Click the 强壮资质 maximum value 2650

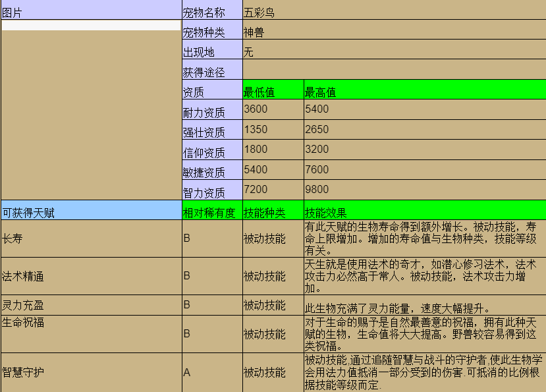(424, 129)
